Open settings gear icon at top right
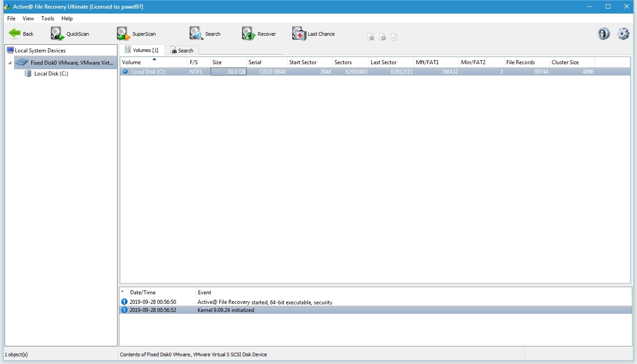637x364 pixels. click(623, 34)
